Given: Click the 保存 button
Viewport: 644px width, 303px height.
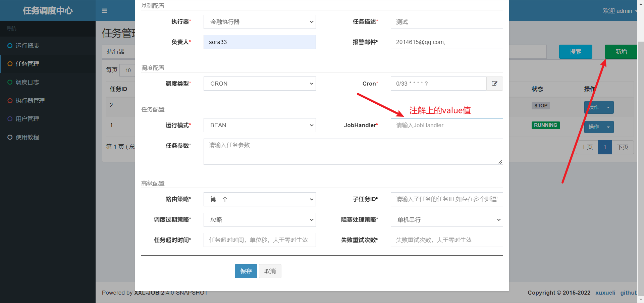Looking at the screenshot, I should coord(246,271).
